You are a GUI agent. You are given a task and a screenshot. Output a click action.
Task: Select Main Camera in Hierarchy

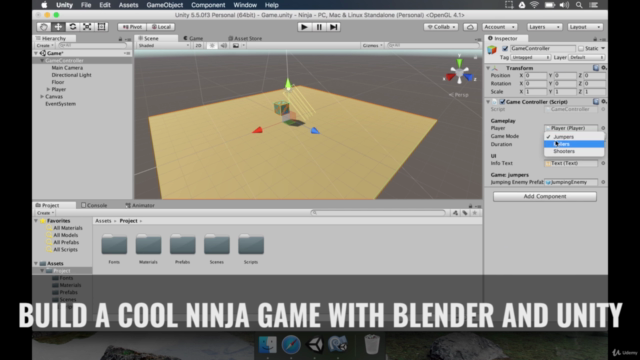pyautogui.click(x=67, y=68)
